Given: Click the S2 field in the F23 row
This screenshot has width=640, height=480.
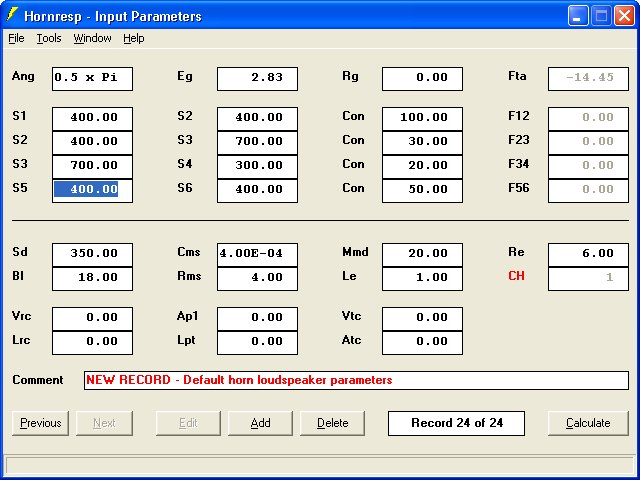Looking at the screenshot, I should coord(92,143).
